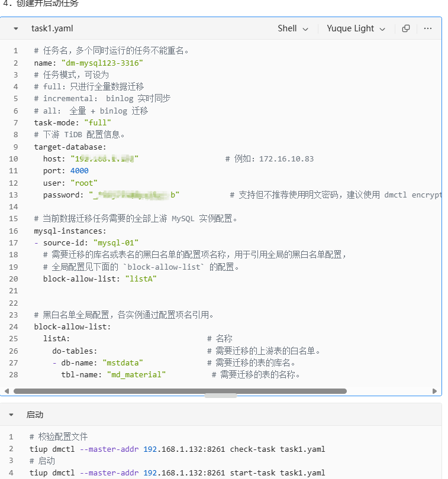The width and height of the screenshot is (448, 479).
Task: Click the source-id "mysql-01" value
Action: click(x=116, y=243)
